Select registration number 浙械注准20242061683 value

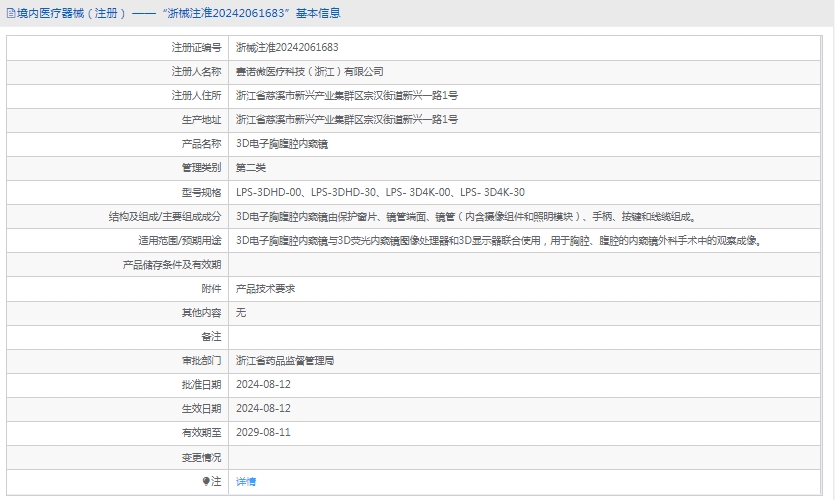pos(287,47)
